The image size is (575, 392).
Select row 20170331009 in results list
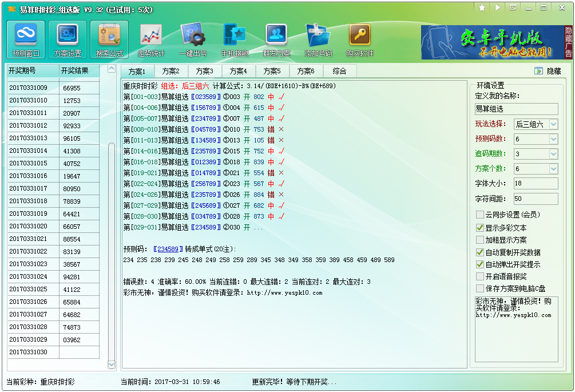[54, 88]
